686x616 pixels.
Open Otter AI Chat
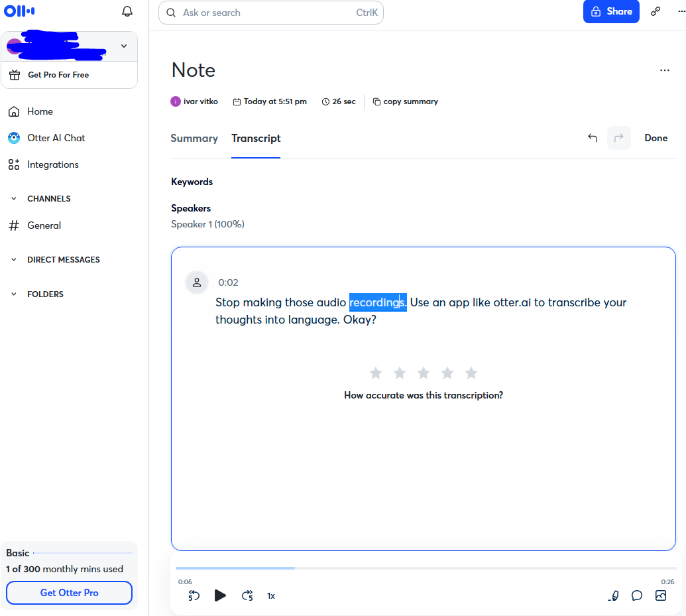point(47,138)
